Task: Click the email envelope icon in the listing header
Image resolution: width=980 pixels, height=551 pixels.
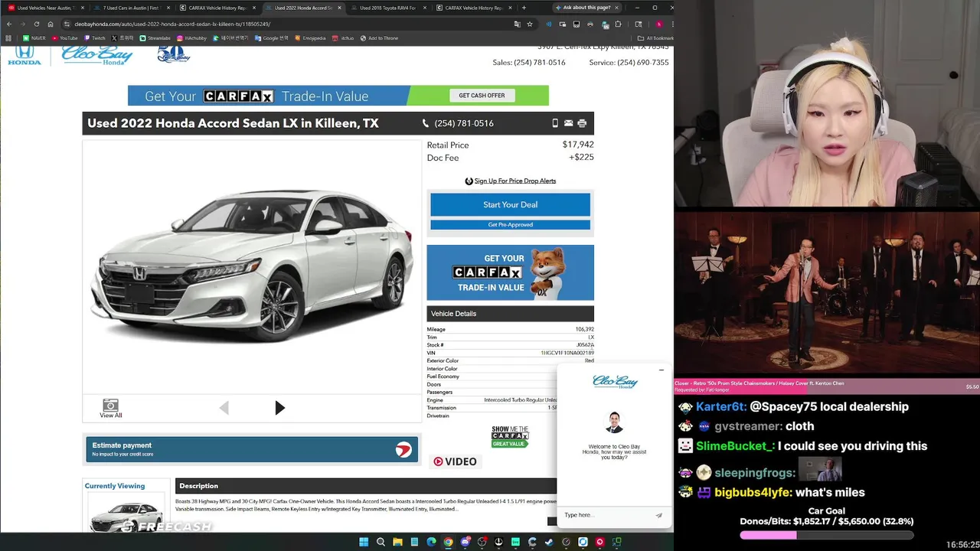Action: pyautogui.click(x=568, y=123)
